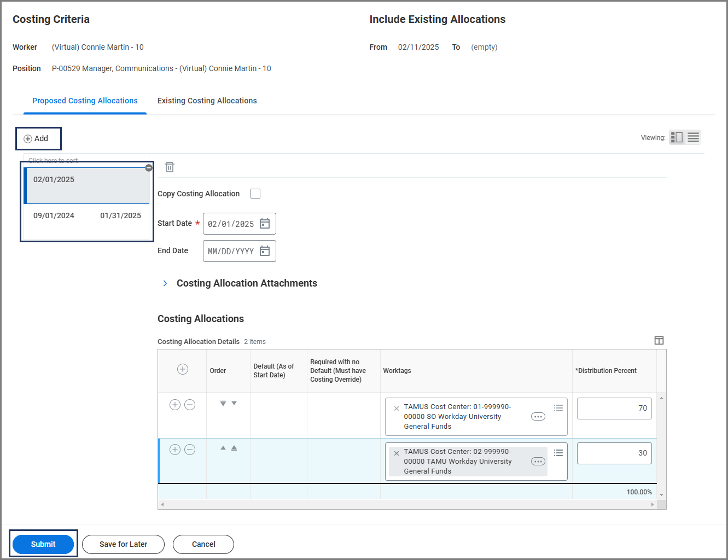Select the 09/01/2024 to 01/31/2025 allocation entry
Image resolution: width=728 pixels, height=560 pixels.
point(87,215)
